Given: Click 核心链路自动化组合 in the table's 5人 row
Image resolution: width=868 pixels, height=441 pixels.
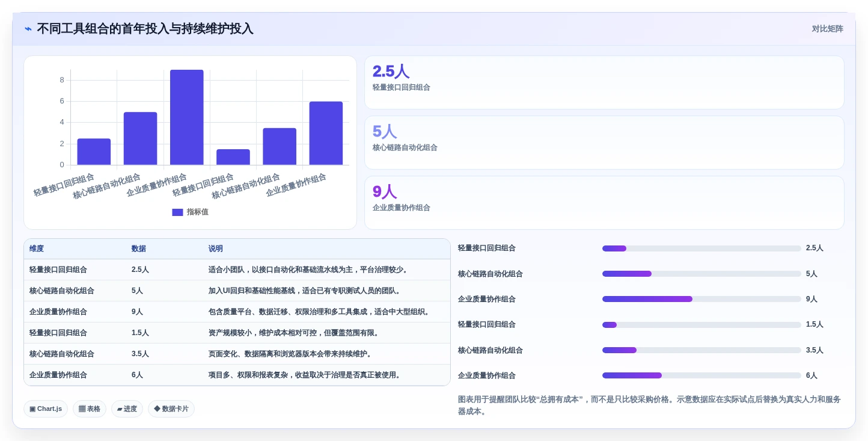Looking at the screenshot, I should (x=62, y=291).
